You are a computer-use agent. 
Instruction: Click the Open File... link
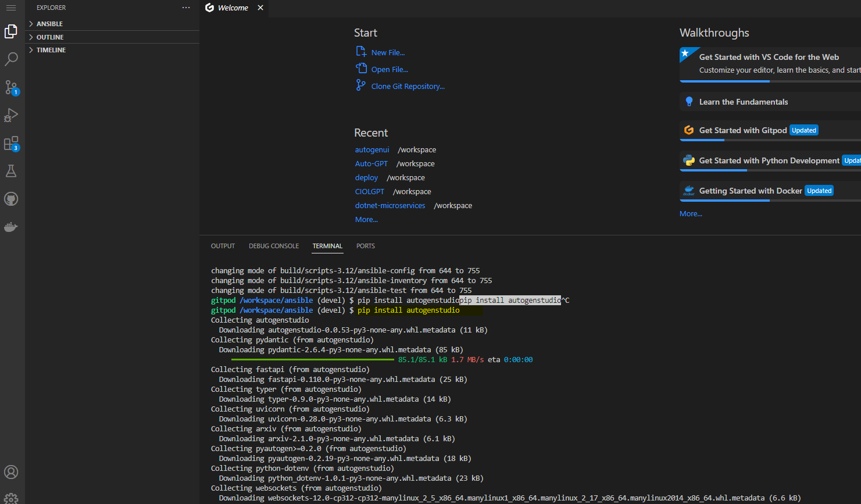pyautogui.click(x=390, y=69)
